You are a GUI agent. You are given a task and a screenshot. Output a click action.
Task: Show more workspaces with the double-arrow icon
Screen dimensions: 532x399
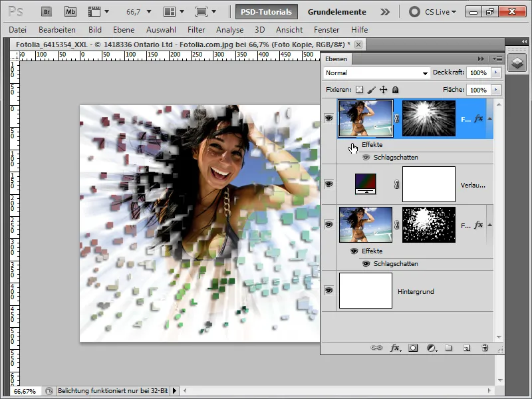click(385, 12)
